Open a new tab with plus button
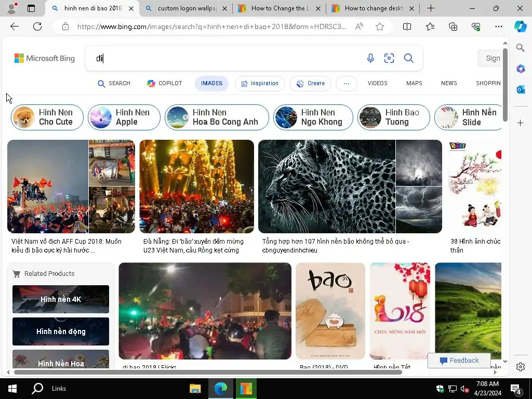532x399 pixels. 431,8
